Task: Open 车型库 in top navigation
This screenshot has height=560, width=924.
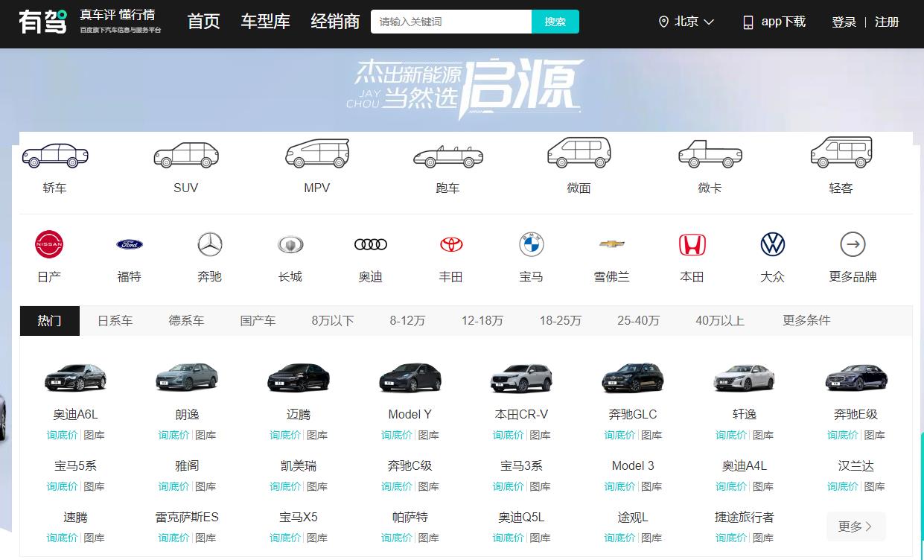Action: [x=266, y=22]
